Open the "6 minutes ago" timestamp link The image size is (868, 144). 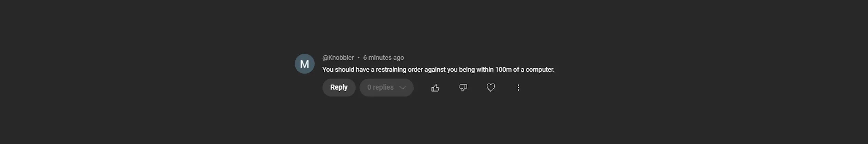[x=383, y=58]
